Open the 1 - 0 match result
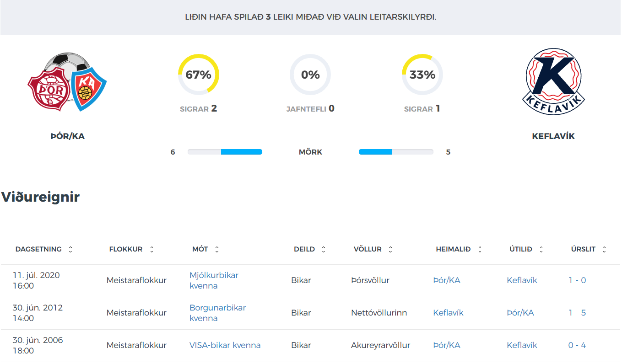 point(577,280)
